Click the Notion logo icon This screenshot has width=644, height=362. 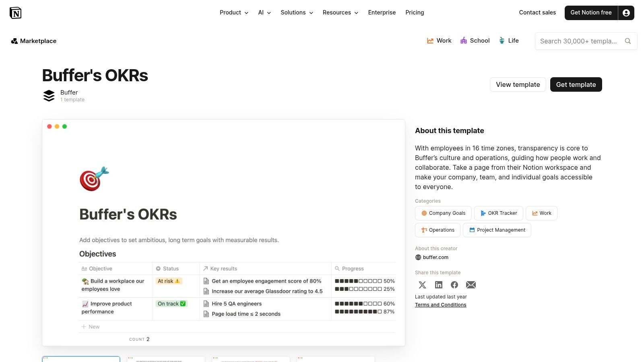(15, 13)
